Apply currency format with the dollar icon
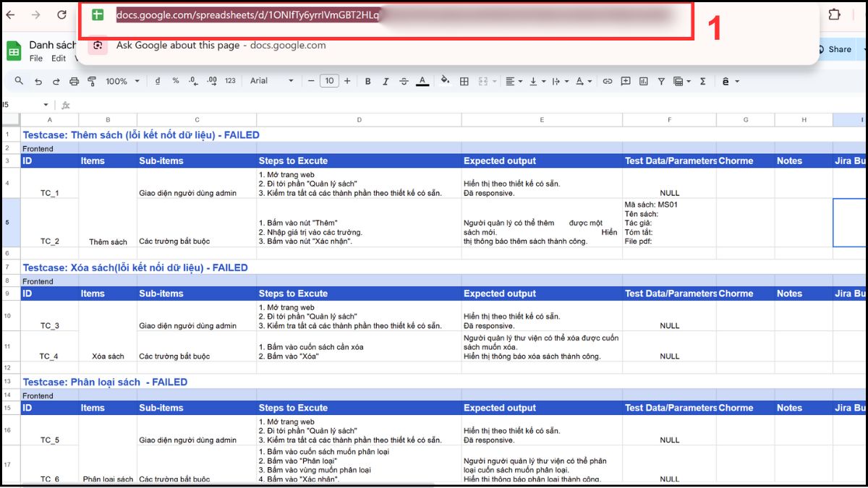 (158, 81)
